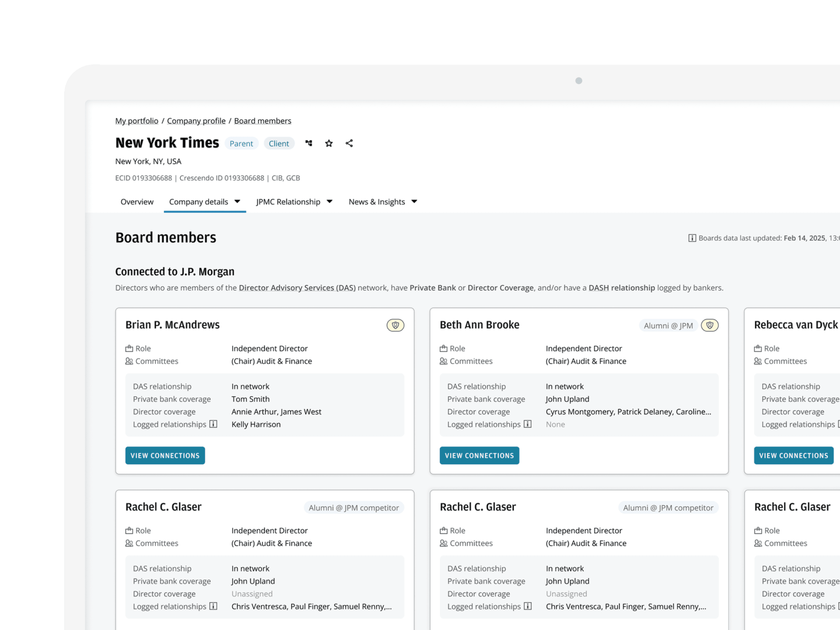Click Cyrus Montgomery, Patrick Delaney coverage text
This screenshot has height=630, width=840.
tap(628, 412)
